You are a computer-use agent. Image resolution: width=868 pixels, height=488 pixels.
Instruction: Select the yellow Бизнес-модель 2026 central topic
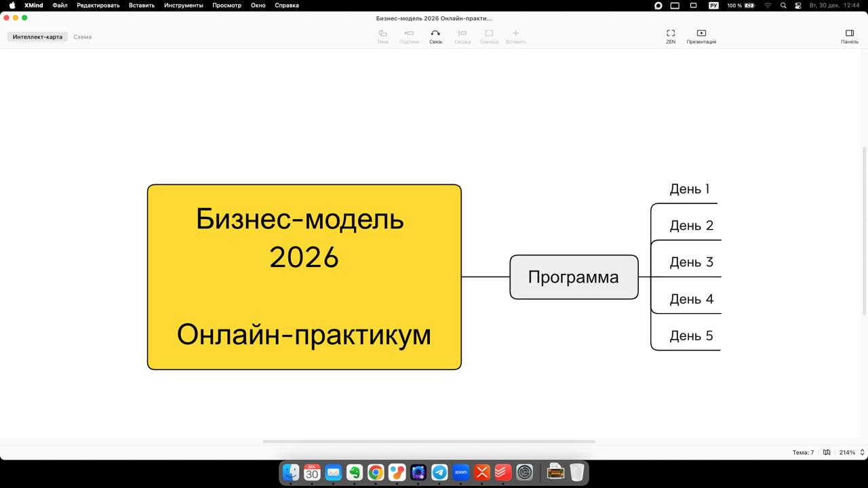[304, 277]
